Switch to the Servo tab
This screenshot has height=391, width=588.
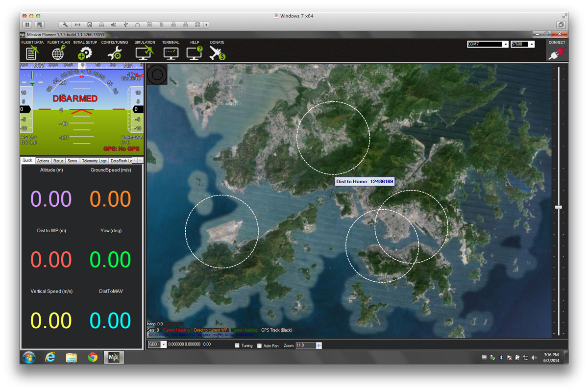pyautogui.click(x=72, y=161)
